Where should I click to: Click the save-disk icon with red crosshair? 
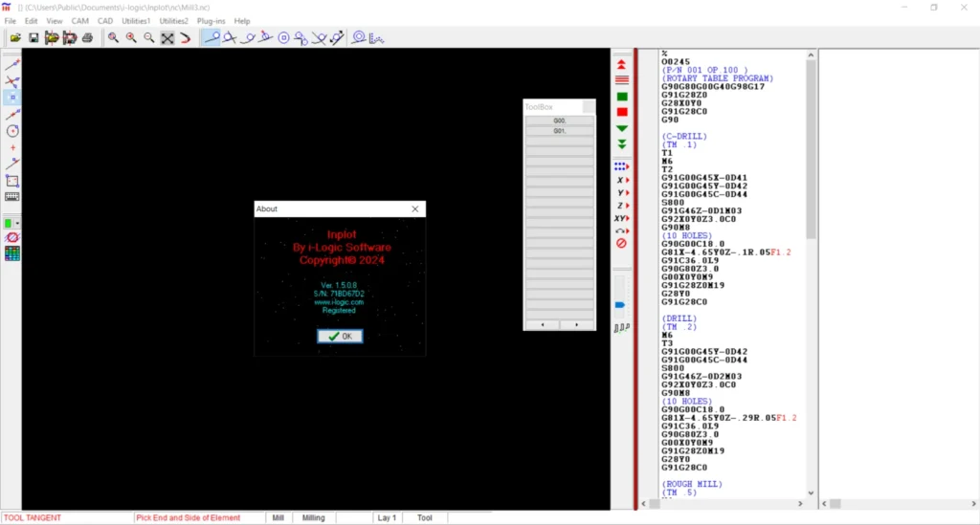click(69, 38)
